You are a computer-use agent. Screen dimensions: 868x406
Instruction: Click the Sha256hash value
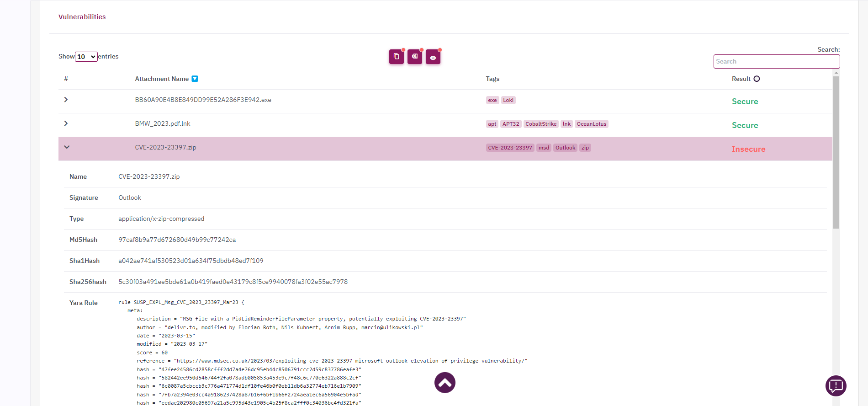coord(233,282)
